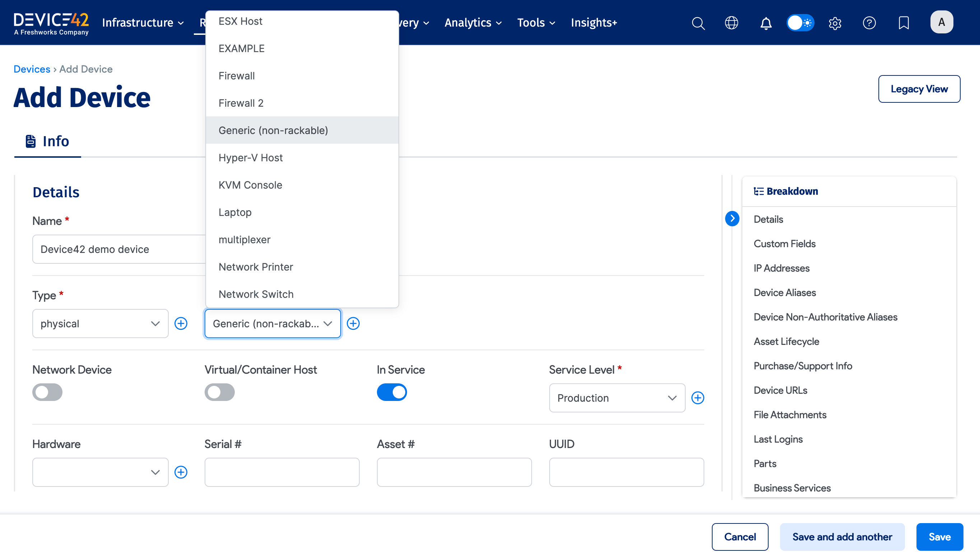
Task: Expand the Production Service Level dropdown
Action: tap(617, 398)
